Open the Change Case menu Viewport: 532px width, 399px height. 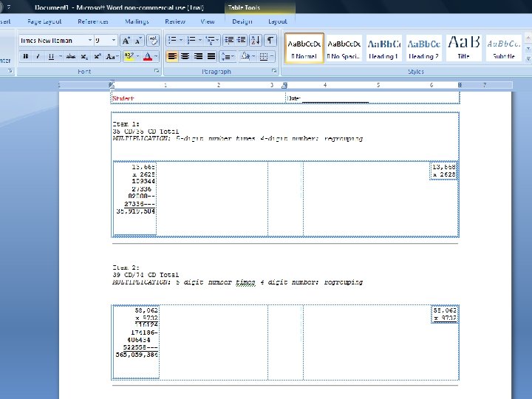pos(112,56)
